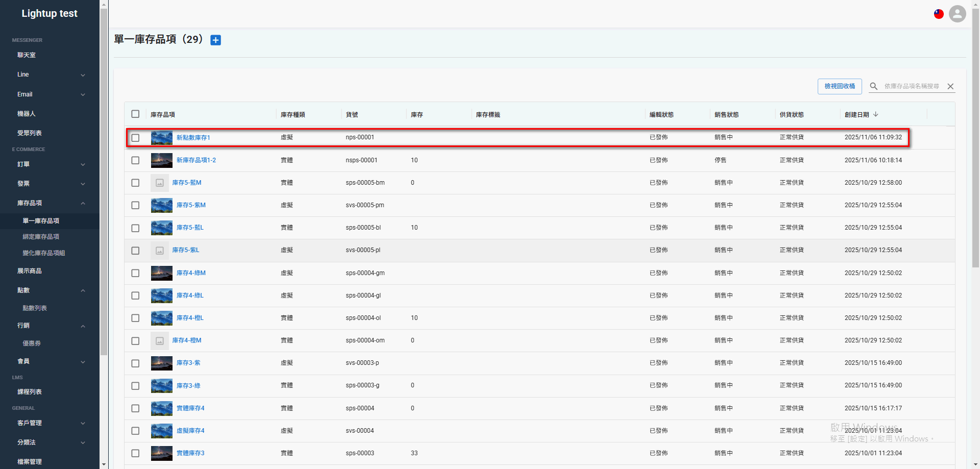Image resolution: width=980 pixels, height=469 pixels.
Task: Open thumbnail image of 庫存3-紫
Action: click(x=162, y=363)
